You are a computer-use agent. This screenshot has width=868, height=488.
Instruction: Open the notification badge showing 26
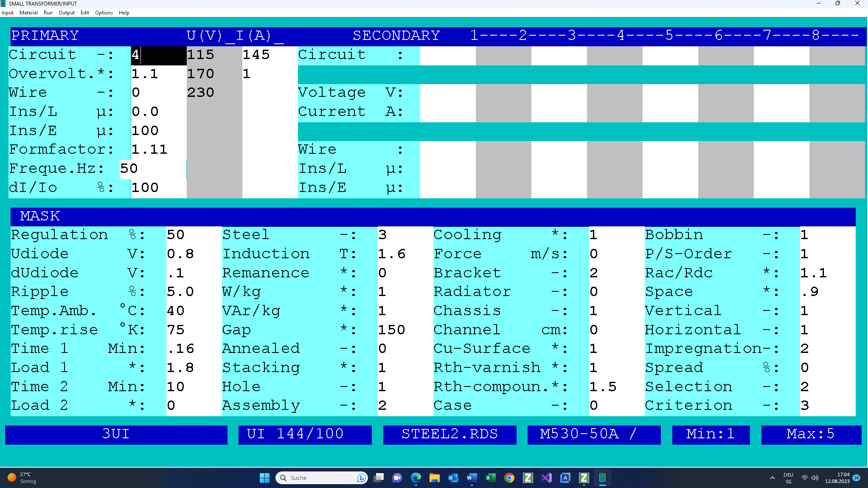(x=857, y=477)
